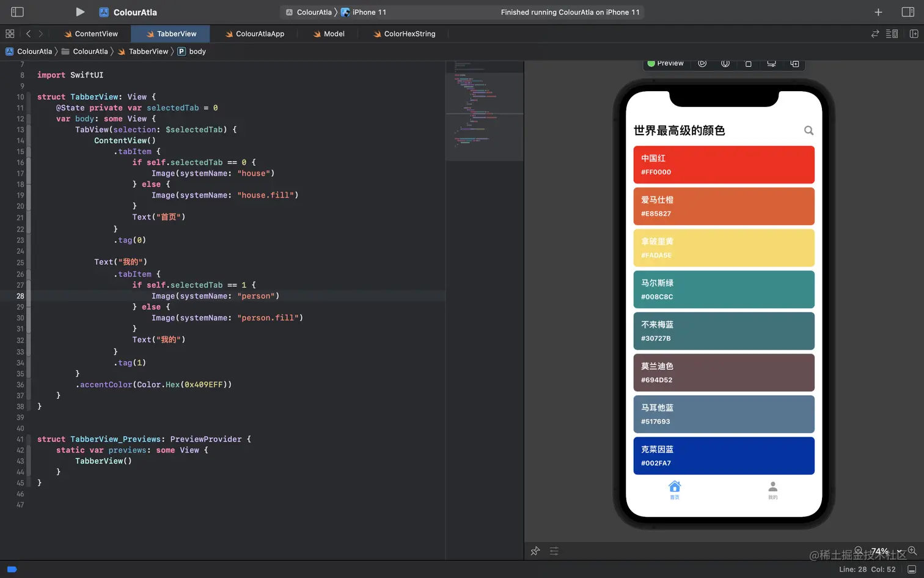Click the "person.fill" string in code
This screenshot has width=924, height=578.
tap(268, 318)
